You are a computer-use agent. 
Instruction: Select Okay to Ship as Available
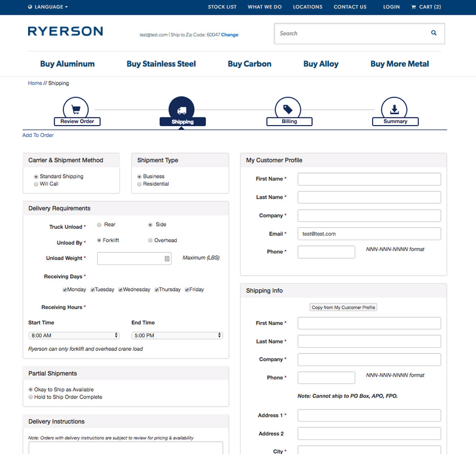[30, 389]
